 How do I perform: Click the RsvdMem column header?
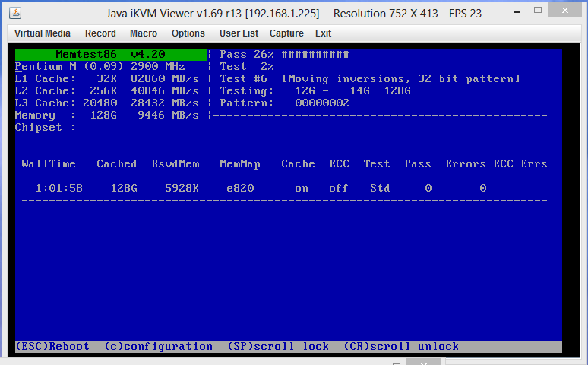click(175, 164)
